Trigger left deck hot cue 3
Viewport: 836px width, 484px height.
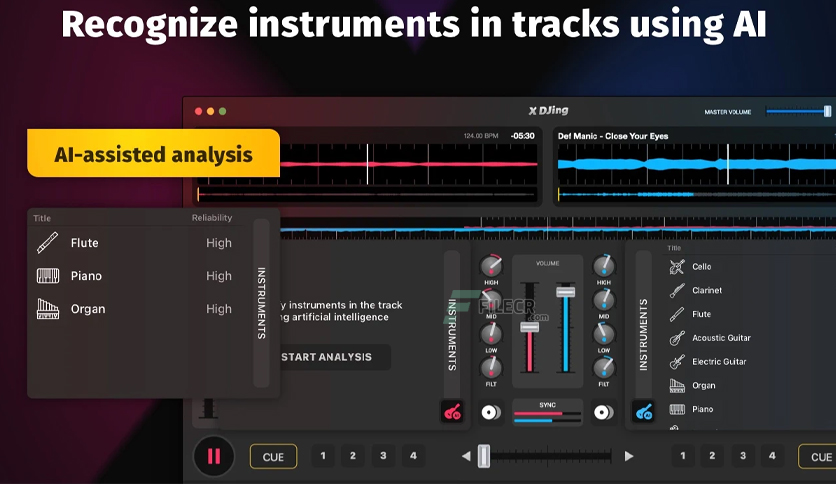(383, 456)
